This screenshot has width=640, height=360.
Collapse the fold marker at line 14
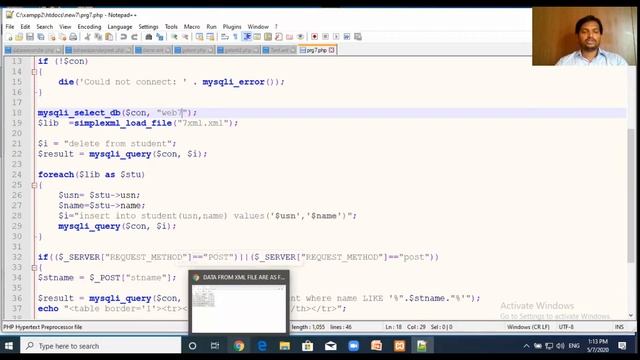pyautogui.click(x=34, y=72)
